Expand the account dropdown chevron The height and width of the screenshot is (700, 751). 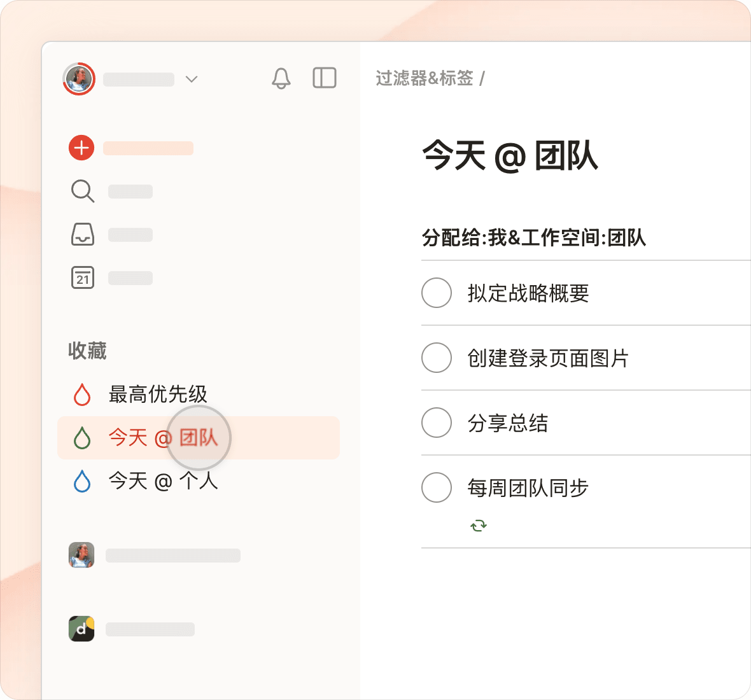192,79
